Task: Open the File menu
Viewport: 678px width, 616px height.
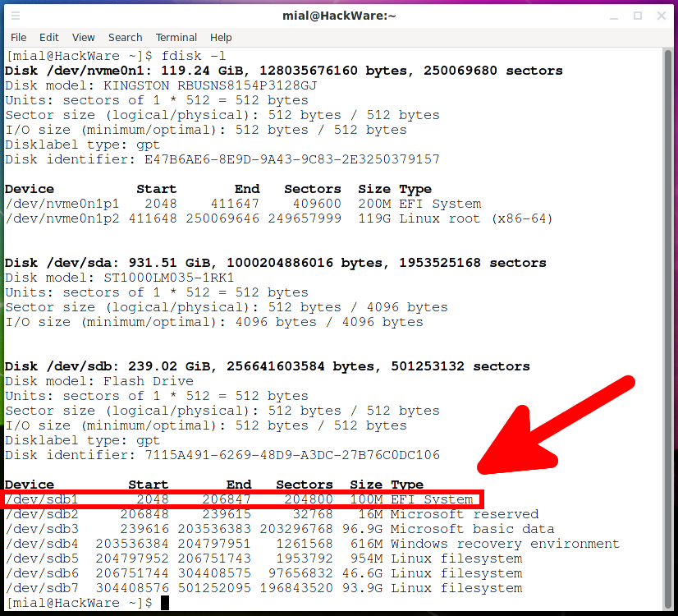Action: point(18,37)
